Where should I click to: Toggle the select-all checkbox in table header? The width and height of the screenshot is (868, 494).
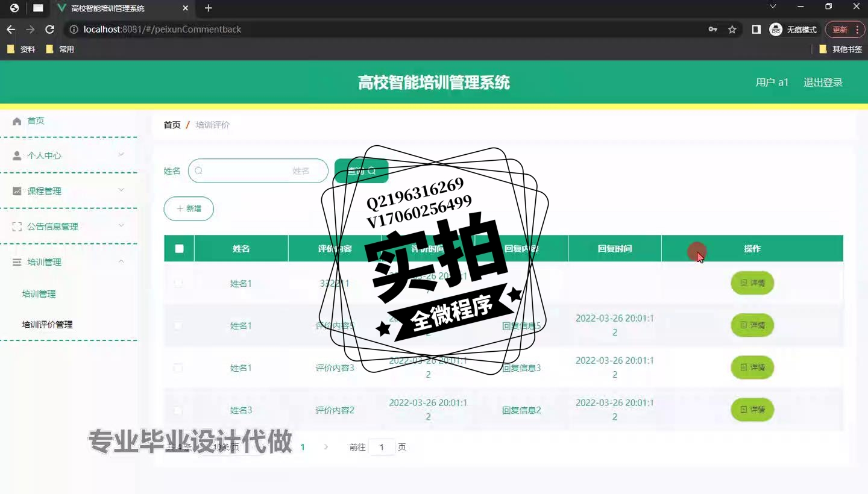[x=179, y=248]
